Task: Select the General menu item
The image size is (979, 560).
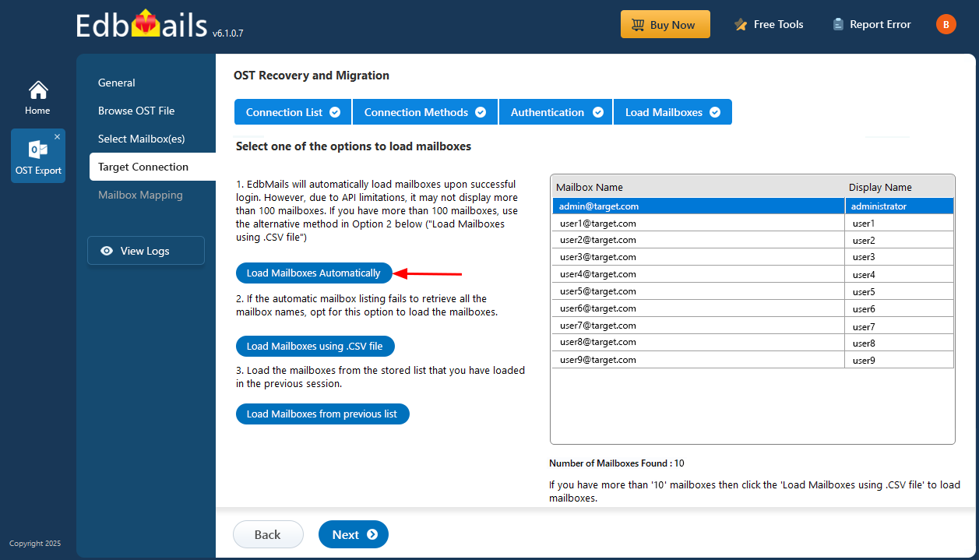Action: (x=117, y=83)
